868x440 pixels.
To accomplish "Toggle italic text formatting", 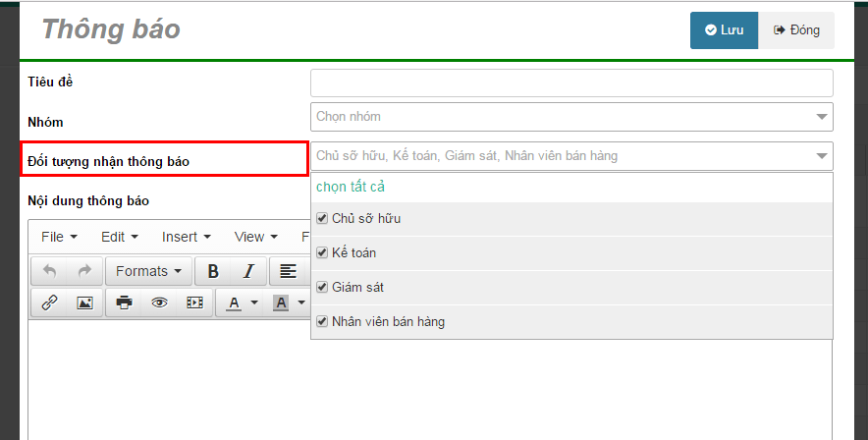I will pos(248,271).
